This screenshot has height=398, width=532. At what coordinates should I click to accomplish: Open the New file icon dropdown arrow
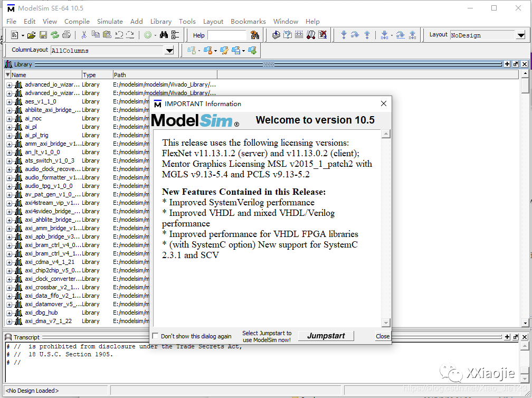click(x=23, y=35)
